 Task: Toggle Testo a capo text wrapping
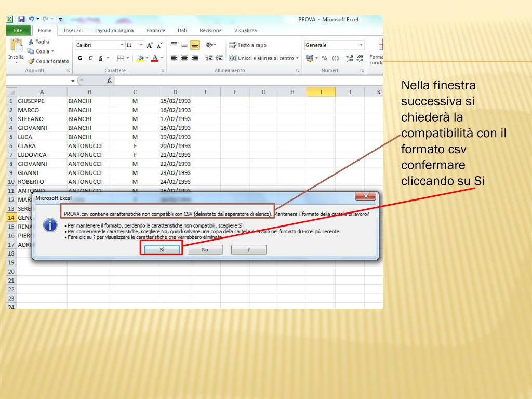pyautogui.click(x=248, y=45)
